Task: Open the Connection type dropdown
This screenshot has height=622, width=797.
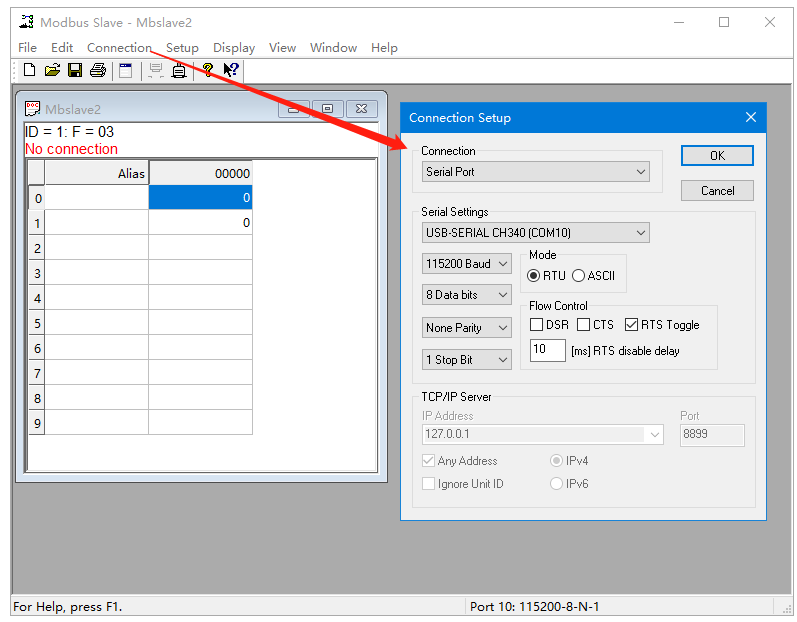Action: tap(537, 172)
